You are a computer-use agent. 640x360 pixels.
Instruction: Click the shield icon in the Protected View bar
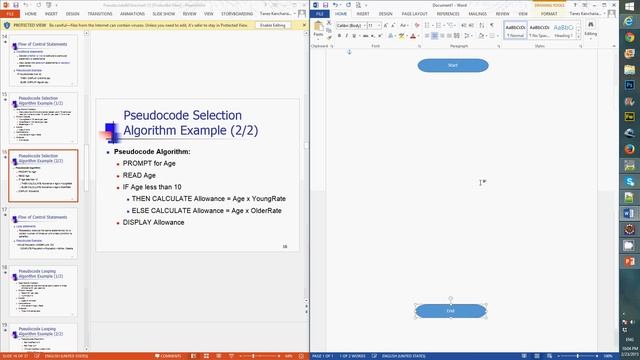point(7,25)
